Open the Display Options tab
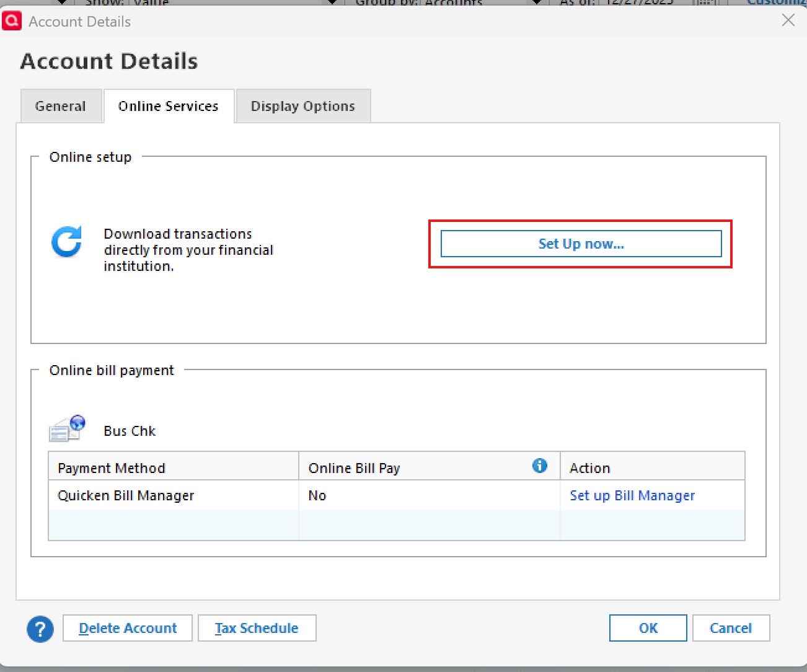Viewport: 807px width, 672px height. point(303,106)
